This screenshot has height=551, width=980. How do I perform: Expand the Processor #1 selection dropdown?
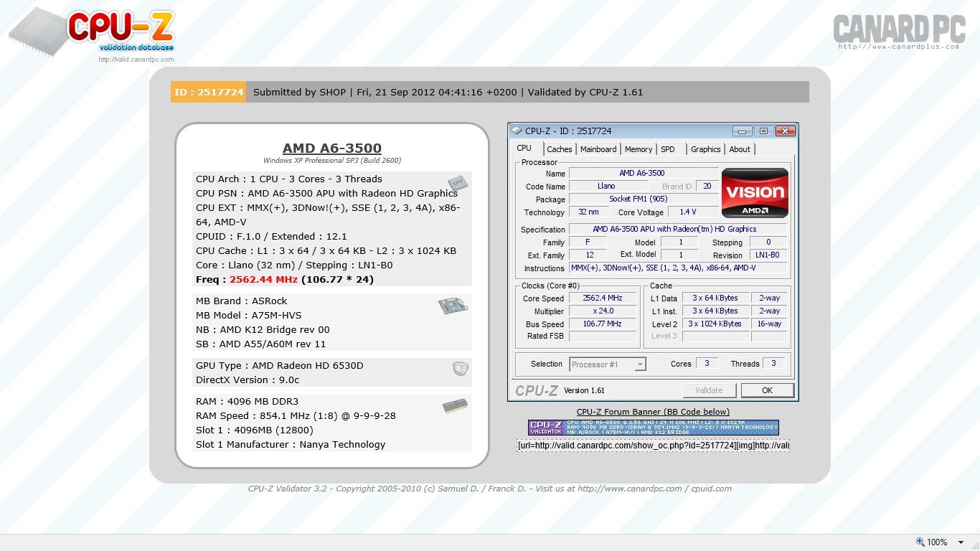[x=641, y=364]
